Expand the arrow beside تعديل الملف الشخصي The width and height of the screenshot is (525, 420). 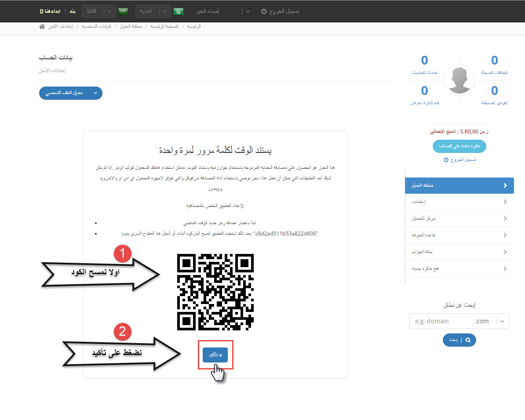click(x=95, y=93)
